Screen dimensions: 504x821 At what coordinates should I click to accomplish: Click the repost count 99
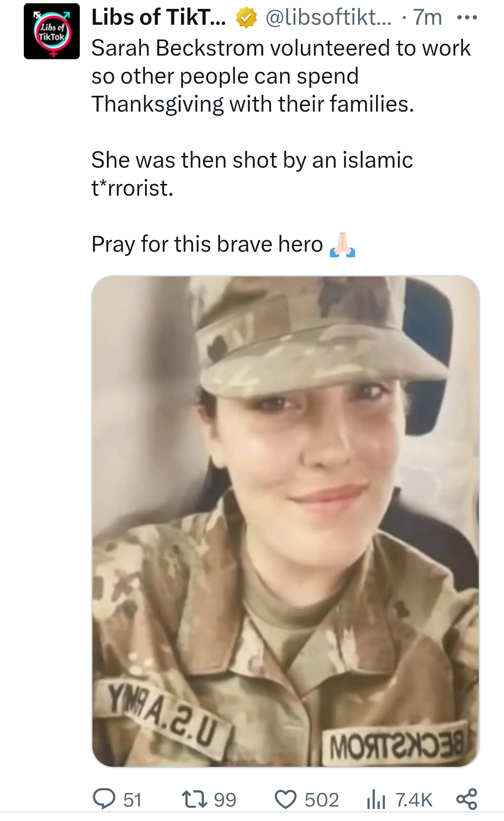pos(225,800)
